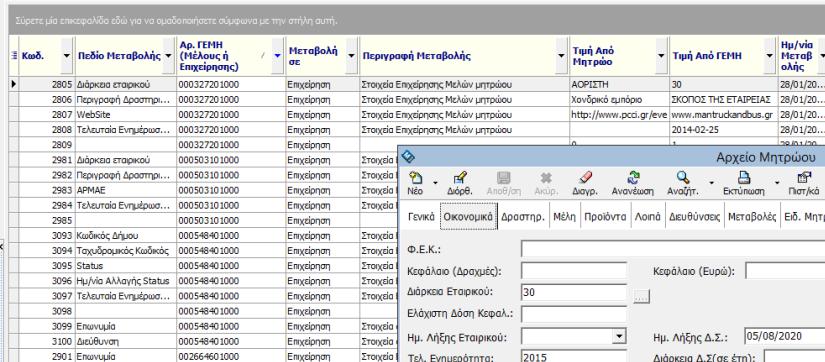Select the WebSite row with code 2807
The image size is (825, 362).
(417, 115)
